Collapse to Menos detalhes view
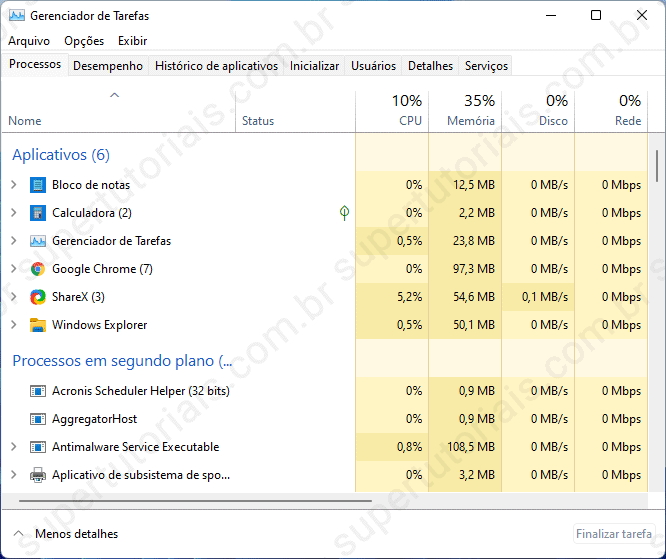The image size is (666, 559). point(66,534)
